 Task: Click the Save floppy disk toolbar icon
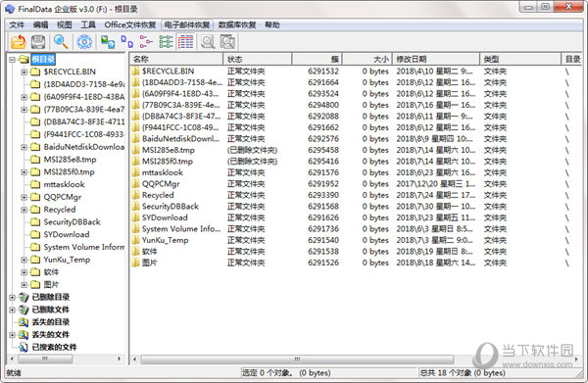tap(38, 41)
